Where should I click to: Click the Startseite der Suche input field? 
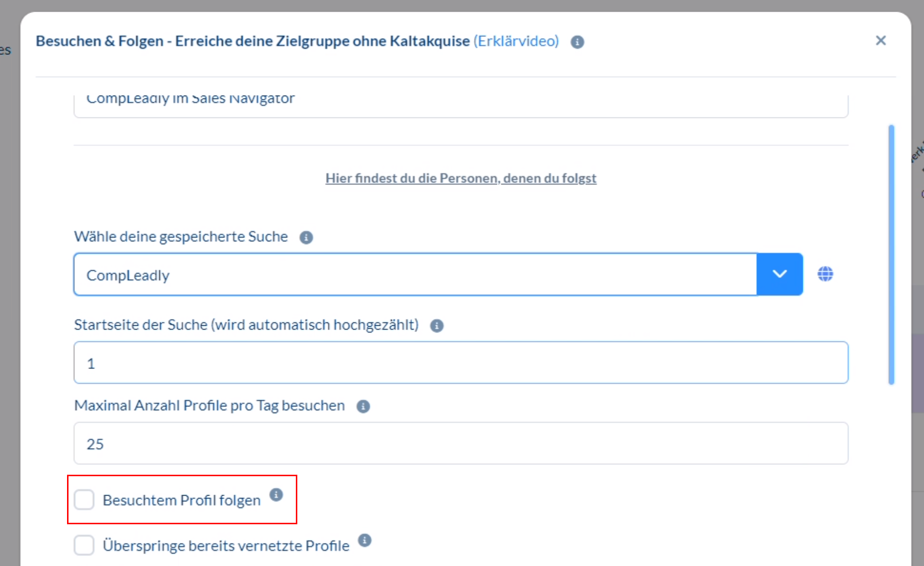(x=461, y=363)
